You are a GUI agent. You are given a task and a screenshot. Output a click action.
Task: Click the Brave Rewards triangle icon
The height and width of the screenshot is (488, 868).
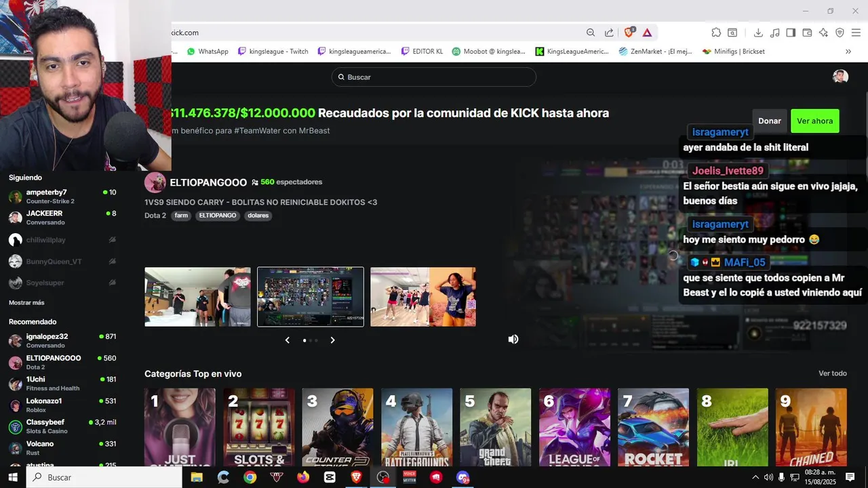[x=647, y=33]
